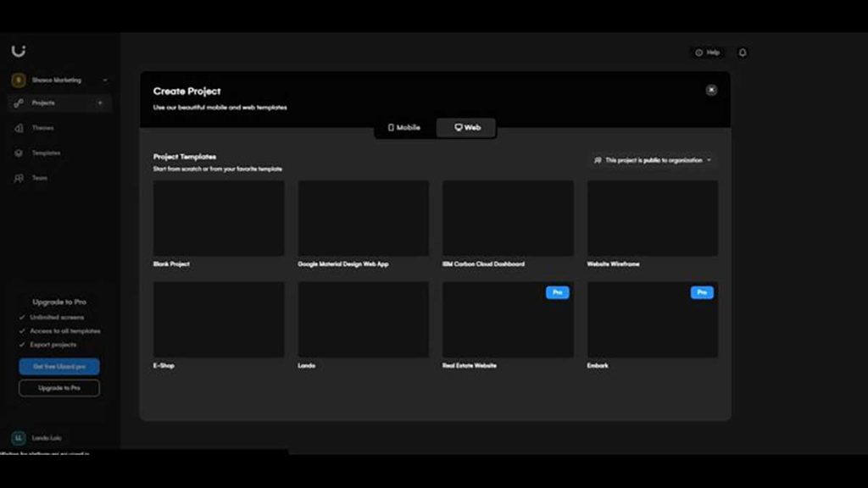The height and width of the screenshot is (488, 868).
Task: Click the Help button
Action: pyautogui.click(x=708, y=53)
